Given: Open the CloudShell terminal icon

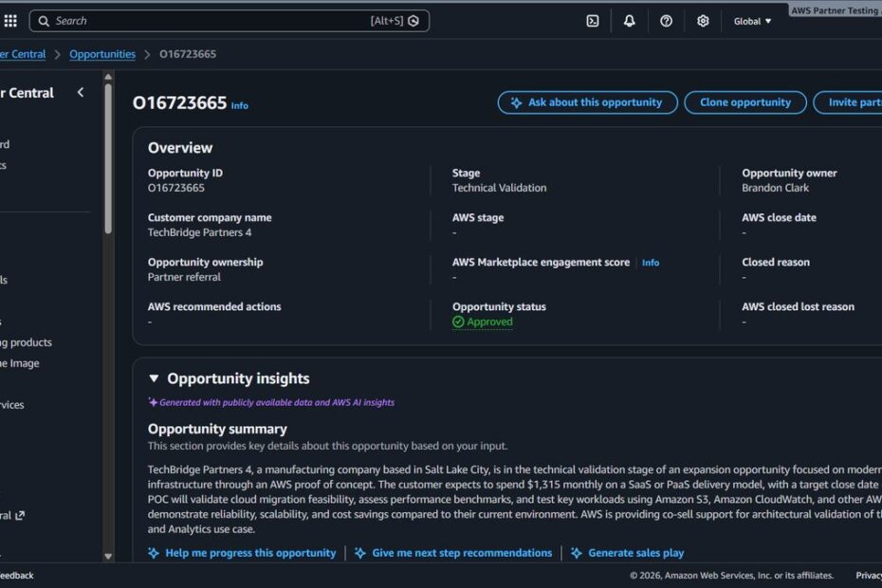Looking at the screenshot, I should (593, 21).
